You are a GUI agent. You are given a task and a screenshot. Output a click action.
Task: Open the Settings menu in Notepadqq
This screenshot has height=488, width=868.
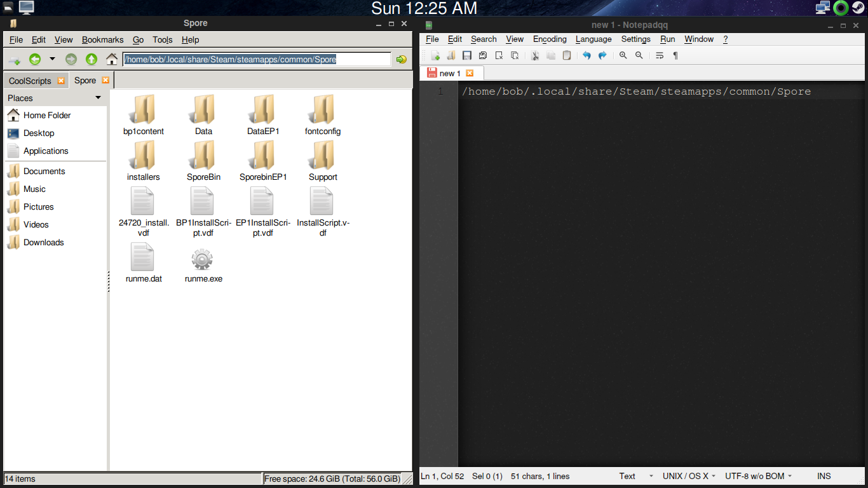[x=636, y=39]
